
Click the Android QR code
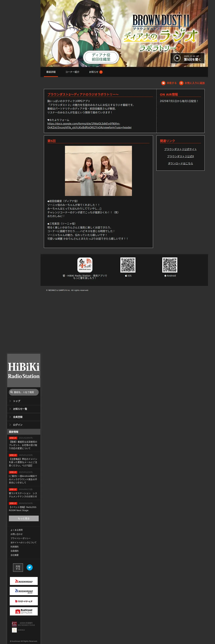click(x=170, y=265)
